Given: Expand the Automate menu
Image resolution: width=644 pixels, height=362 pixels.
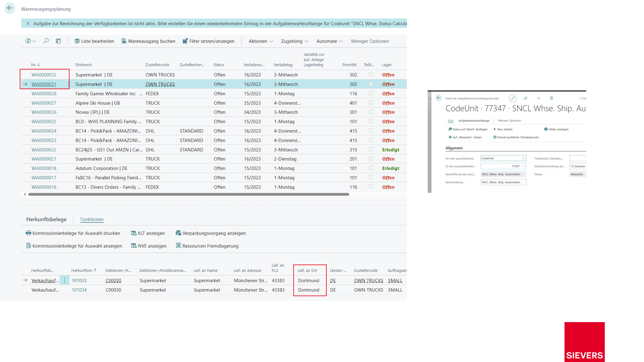Looking at the screenshot, I should tap(330, 41).
